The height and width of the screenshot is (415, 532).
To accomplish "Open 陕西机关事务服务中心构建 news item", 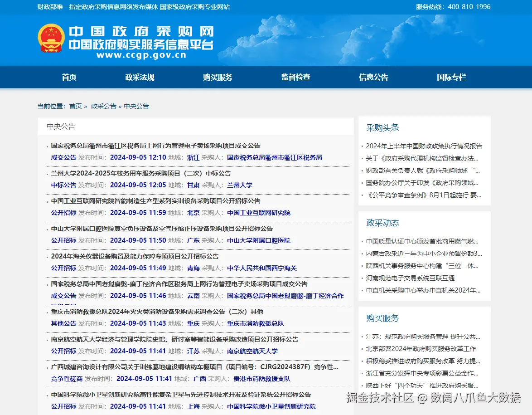I will (422, 266).
